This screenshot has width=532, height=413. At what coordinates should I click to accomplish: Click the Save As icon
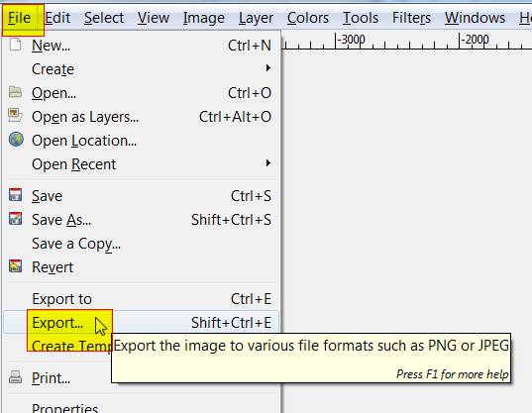[x=15, y=219]
